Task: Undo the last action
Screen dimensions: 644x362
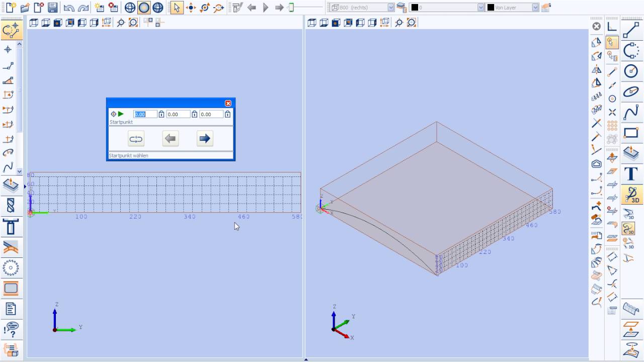Action: pyautogui.click(x=69, y=8)
